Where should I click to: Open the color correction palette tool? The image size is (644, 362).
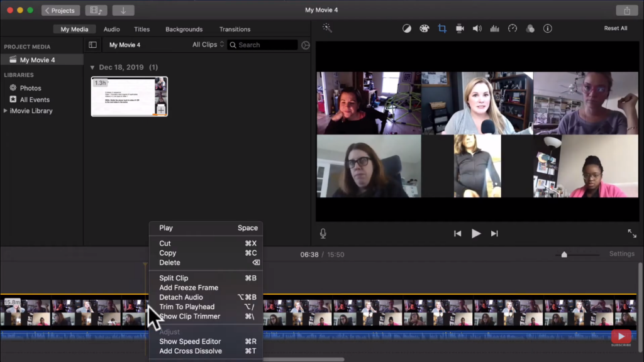pyautogui.click(x=425, y=28)
